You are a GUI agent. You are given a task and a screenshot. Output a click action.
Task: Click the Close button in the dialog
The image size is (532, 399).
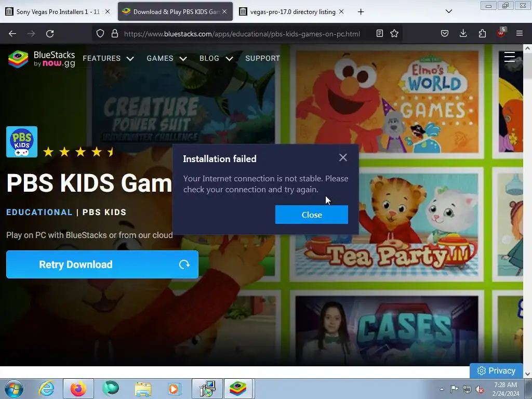tap(312, 215)
